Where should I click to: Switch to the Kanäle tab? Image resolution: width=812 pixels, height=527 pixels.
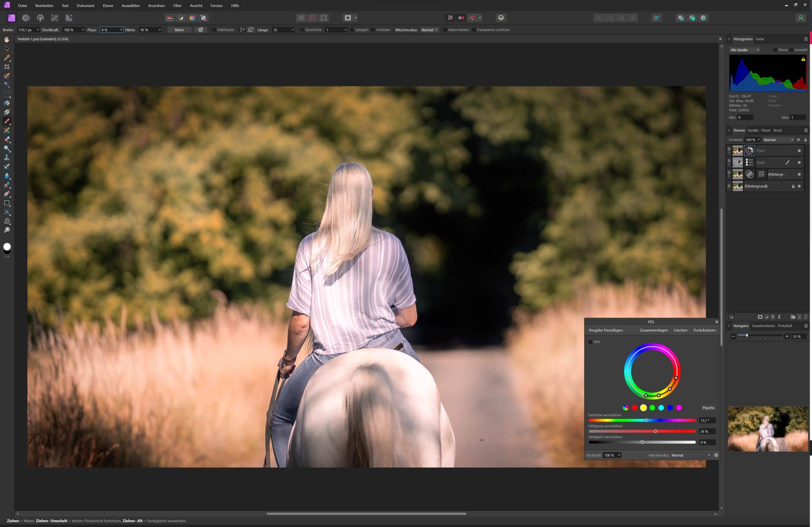(x=754, y=130)
